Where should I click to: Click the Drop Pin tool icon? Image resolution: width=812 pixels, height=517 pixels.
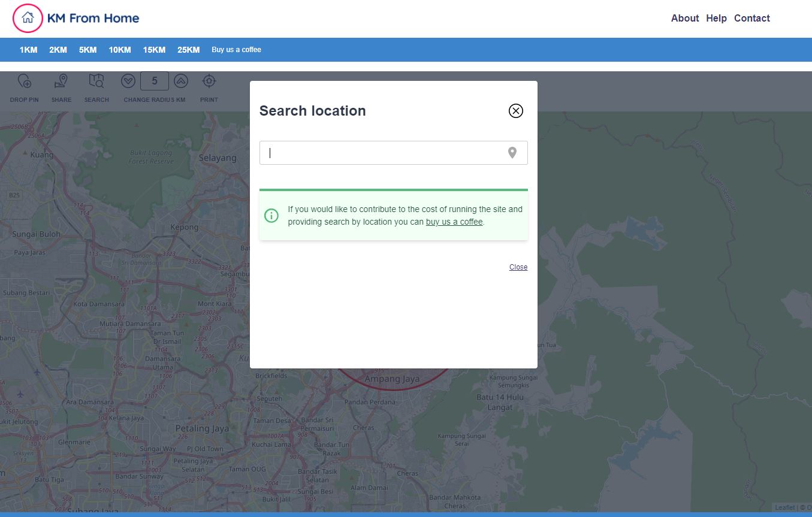[25, 81]
